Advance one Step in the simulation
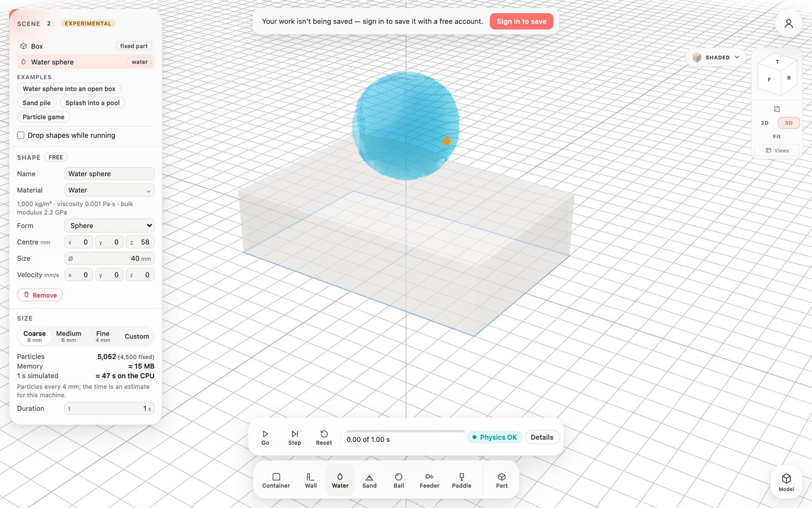 pos(295,437)
